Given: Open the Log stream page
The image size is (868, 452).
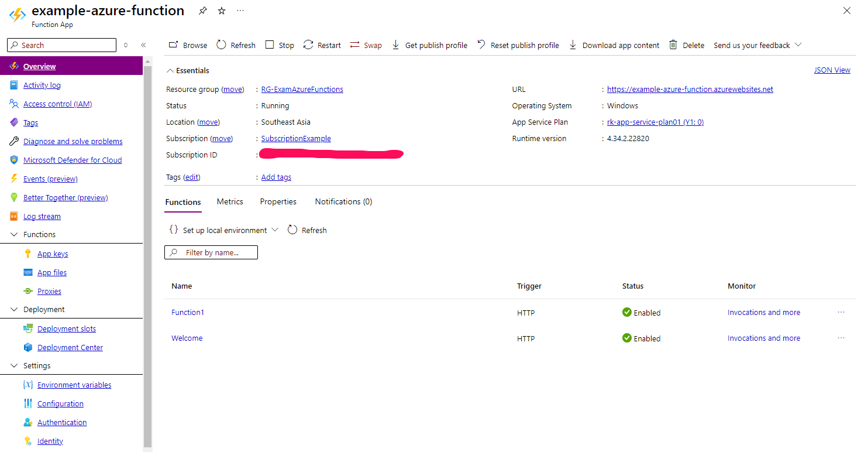Looking at the screenshot, I should (x=42, y=216).
